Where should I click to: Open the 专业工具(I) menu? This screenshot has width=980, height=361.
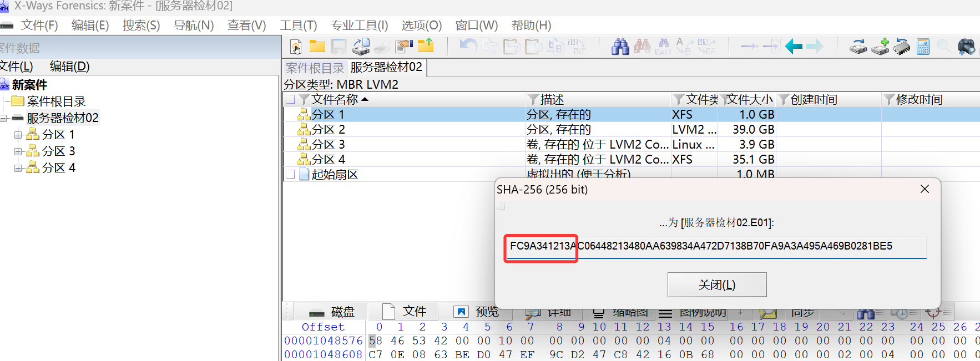(x=359, y=26)
